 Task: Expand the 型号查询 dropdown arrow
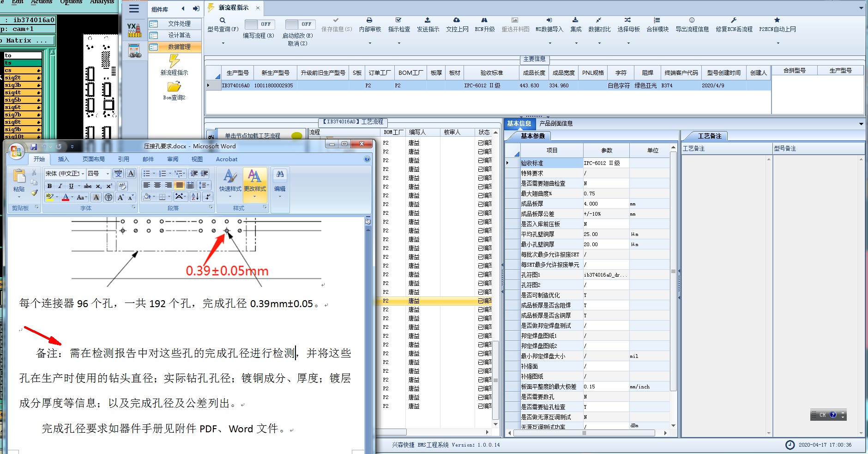point(223,43)
